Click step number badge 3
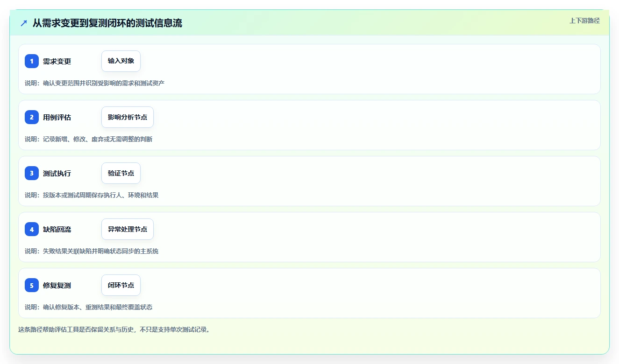Viewport: 619px width, 364px height. (x=32, y=173)
